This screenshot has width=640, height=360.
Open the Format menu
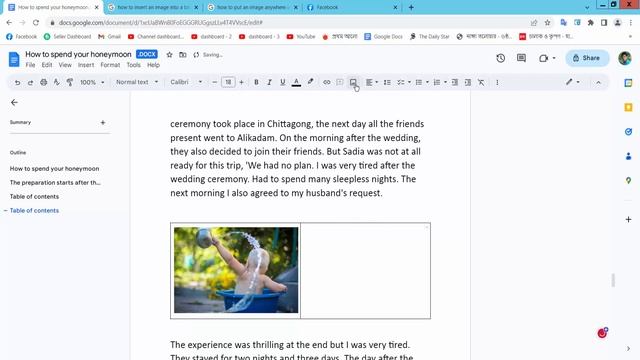(110, 65)
